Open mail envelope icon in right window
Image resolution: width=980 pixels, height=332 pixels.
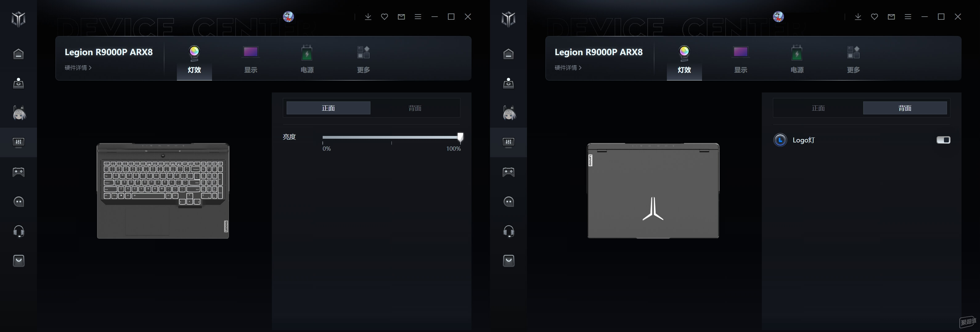[x=891, y=17]
